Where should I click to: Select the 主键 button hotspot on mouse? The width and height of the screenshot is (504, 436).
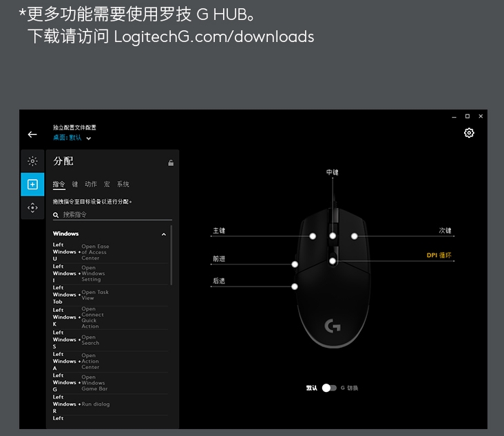point(313,236)
